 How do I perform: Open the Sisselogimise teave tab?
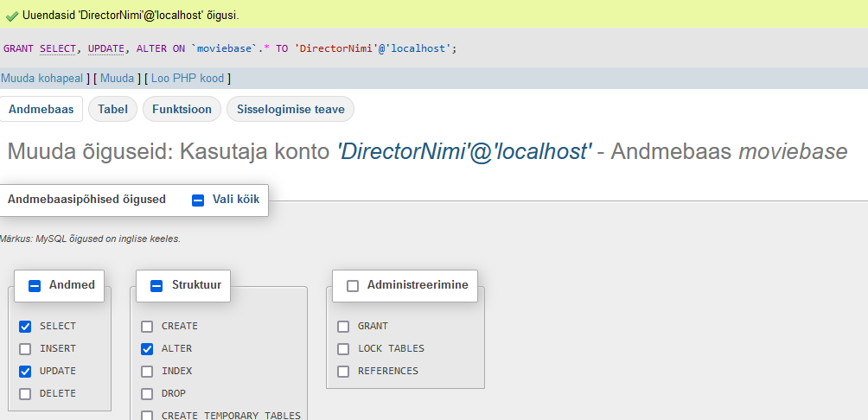coord(290,109)
